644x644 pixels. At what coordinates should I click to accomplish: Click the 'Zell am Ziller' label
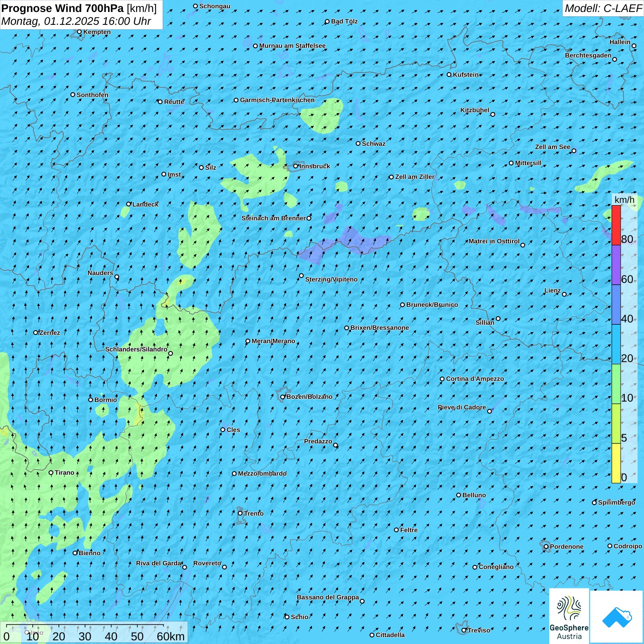(415, 177)
